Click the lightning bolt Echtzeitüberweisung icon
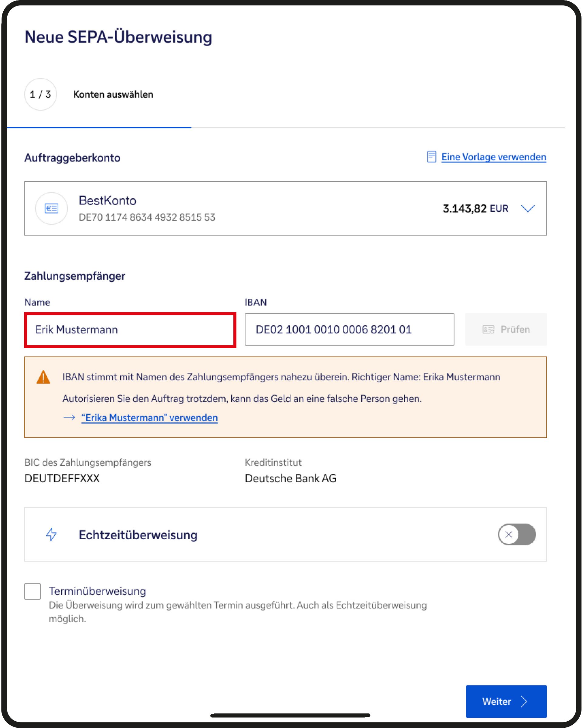This screenshot has height=728, width=583. click(x=51, y=534)
